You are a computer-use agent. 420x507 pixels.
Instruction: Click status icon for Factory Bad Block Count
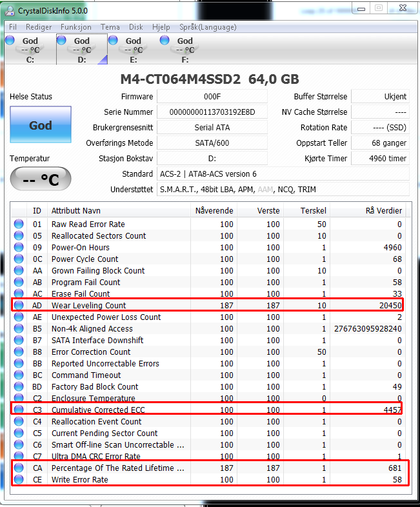click(19, 386)
